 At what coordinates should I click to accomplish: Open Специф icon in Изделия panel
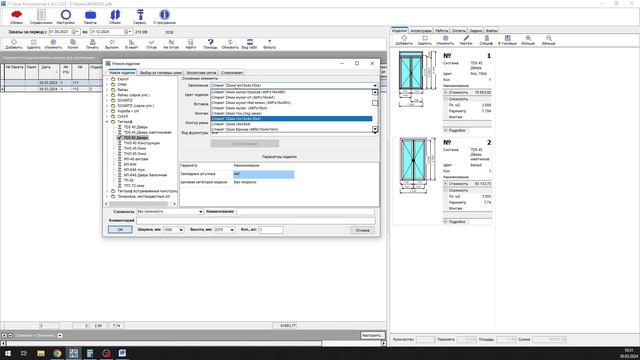coord(486,40)
